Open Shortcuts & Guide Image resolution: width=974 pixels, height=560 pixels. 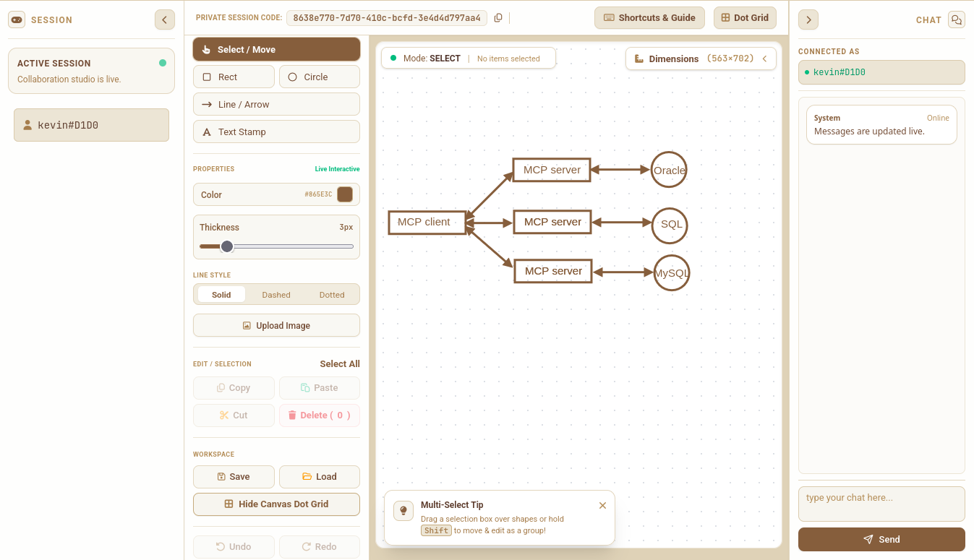(x=649, y=18)
